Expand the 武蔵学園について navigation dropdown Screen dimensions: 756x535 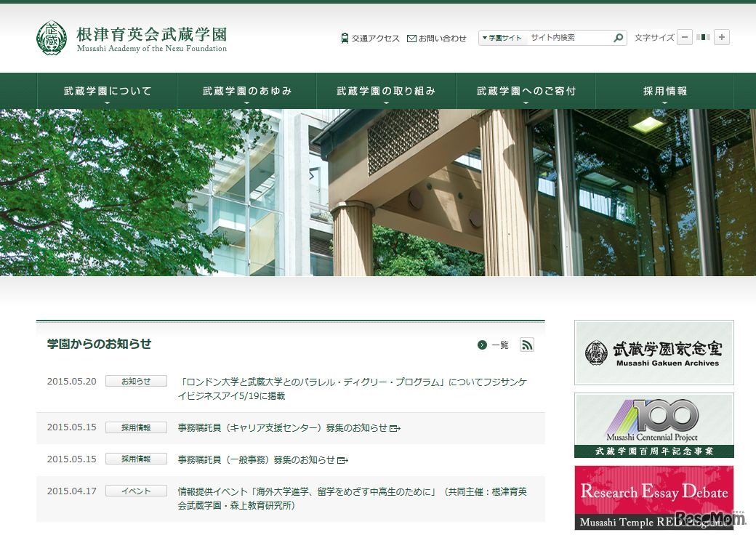pyautogui.click(x=106, y=90)
